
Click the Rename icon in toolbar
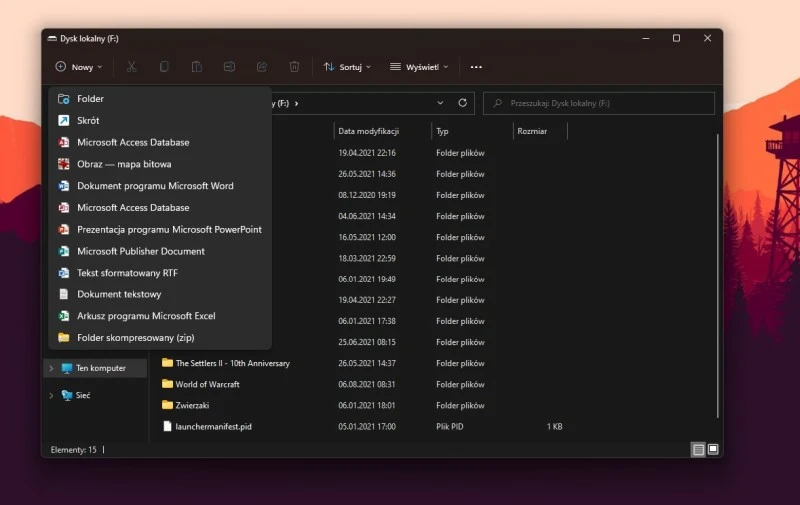pyautogui.click(x=229, y=67)
